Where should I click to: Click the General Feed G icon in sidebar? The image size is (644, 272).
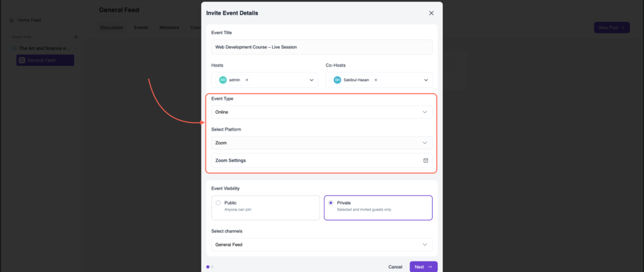tap(22, 60)
